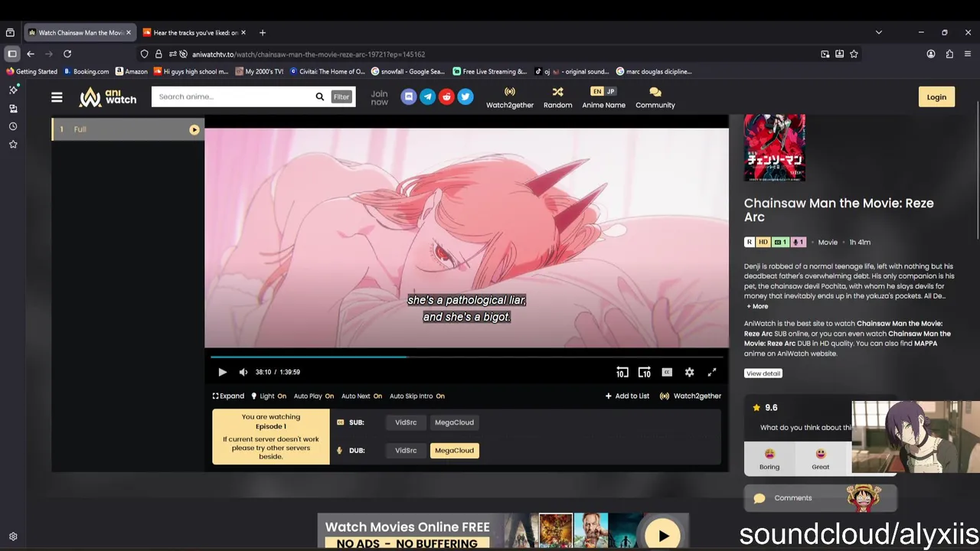The width and height of the screenshot is (980, 551).
Task: Switch anime name to EN
Action: tap(597, 91)
